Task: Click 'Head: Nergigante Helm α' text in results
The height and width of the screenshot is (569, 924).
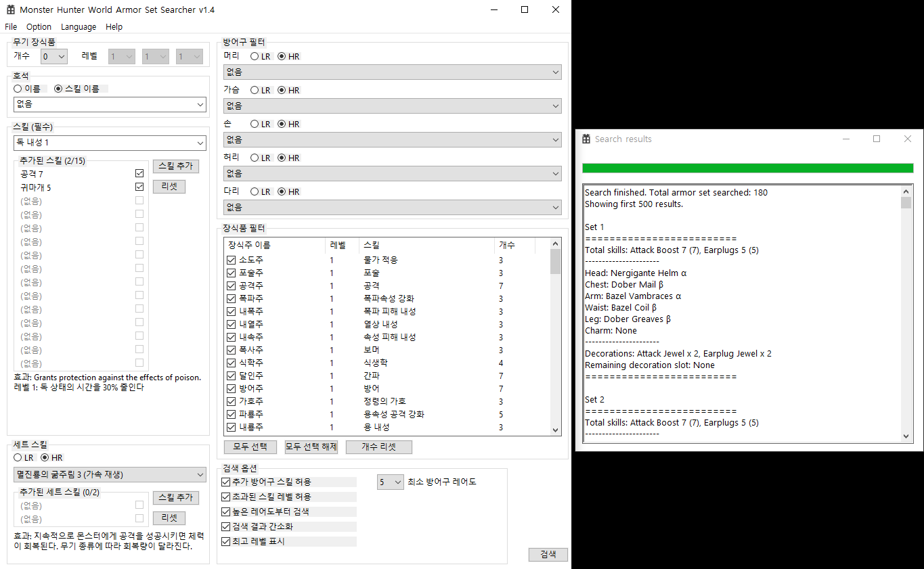Action: [636, 273]
